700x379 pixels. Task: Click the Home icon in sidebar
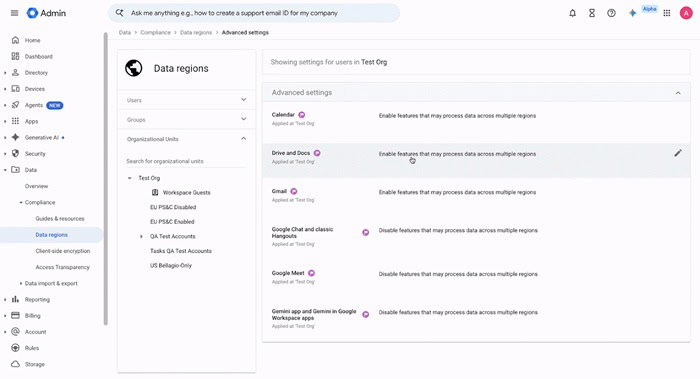15,40
